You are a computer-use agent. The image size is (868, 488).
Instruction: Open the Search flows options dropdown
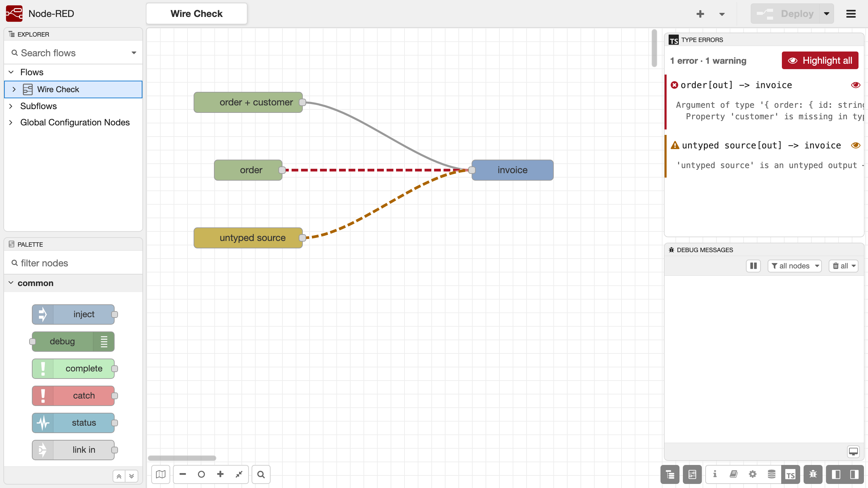[x=134, y=53]
